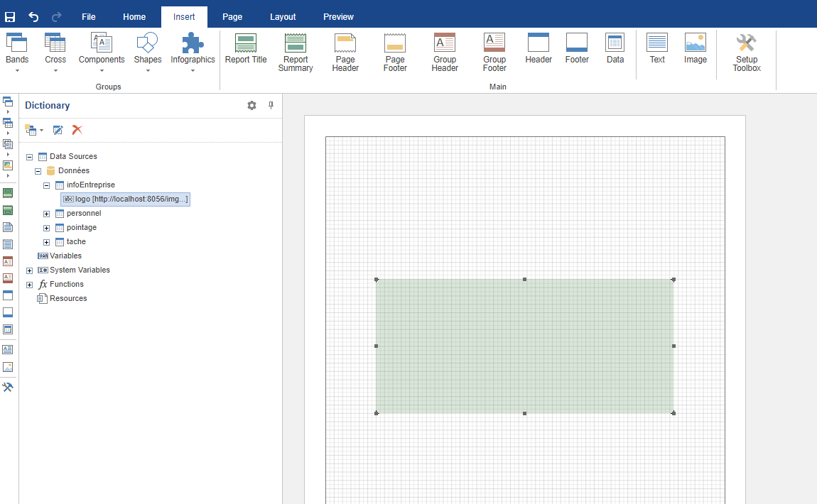Open the Shapes dropdown in ribbon
Viewport: 817px width, 504px height.
tap(148, 52)
